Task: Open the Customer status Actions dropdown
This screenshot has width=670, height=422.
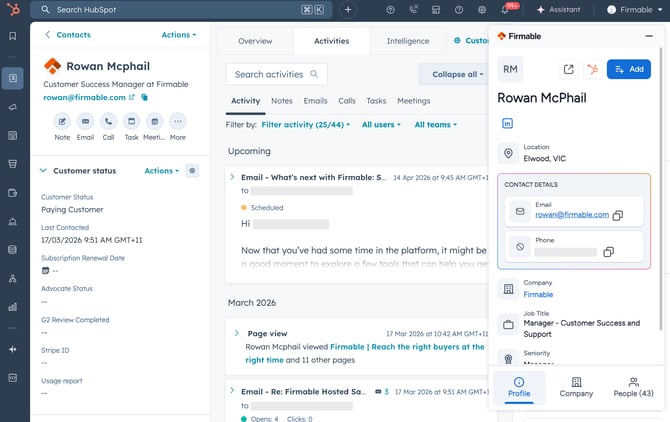Action: pos(162,171)
